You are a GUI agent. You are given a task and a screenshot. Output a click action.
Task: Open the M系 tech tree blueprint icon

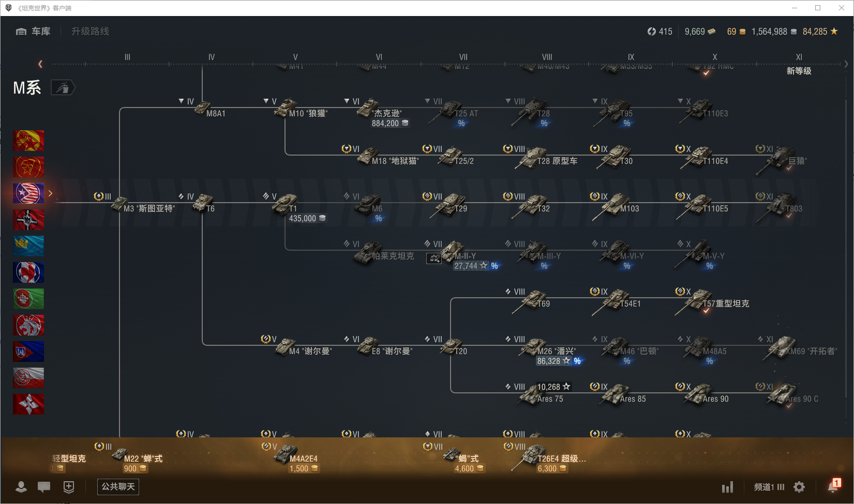63,88
